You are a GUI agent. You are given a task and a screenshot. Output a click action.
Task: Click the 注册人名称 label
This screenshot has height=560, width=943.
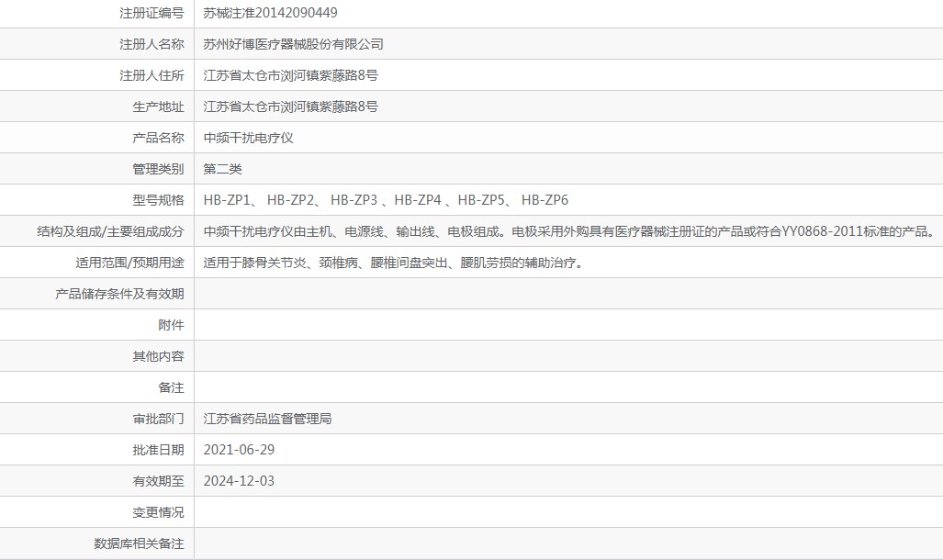click(x=152, y=44)
